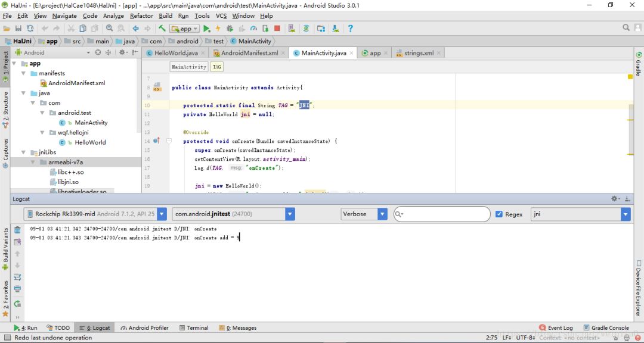Screen dimensions: 644x343
Task: Toggle soft wraps in the logcat sidebar
Action: pos(17,277)
